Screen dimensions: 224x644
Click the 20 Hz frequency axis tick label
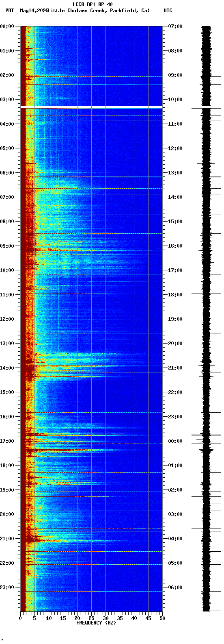point(77,618)
